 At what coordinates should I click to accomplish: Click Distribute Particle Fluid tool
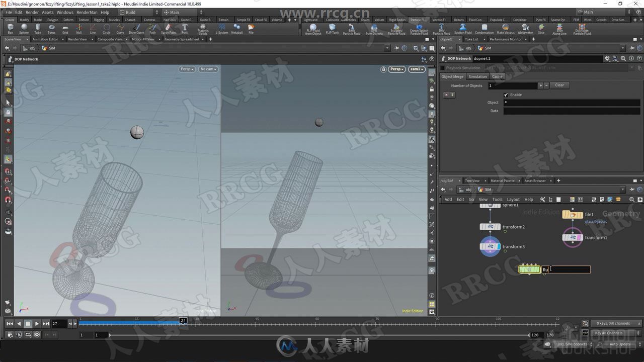[582, 29]
